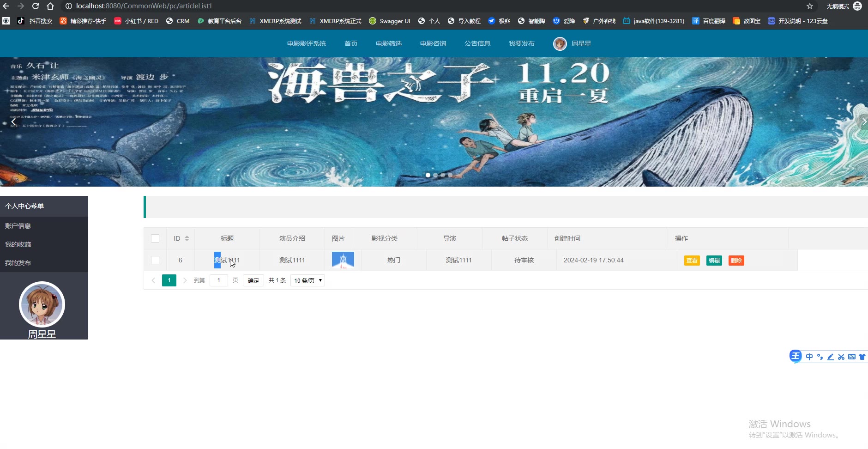Go to next page arrow in pagination
This screenshot has width=868, height=449.
click(185, 280)
